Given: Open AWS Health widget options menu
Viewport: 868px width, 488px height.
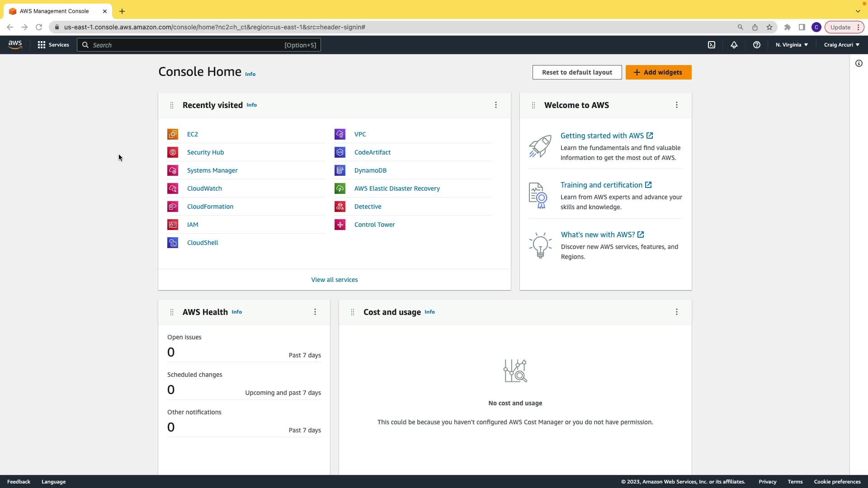Looking at the screenshot, I should coord(315,312).
